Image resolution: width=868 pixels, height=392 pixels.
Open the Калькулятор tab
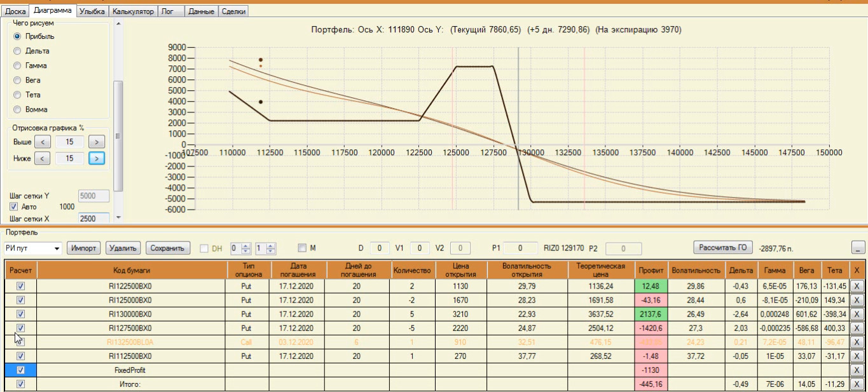(x=133, y=11)
